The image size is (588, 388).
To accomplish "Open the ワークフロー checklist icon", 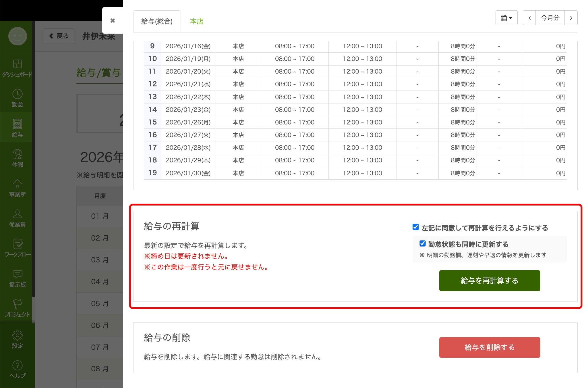I will (17, 244).
